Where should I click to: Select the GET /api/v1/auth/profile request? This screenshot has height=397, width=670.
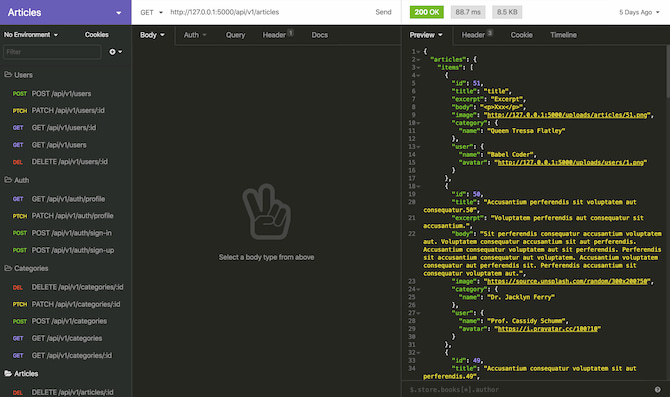click(66, 199)
